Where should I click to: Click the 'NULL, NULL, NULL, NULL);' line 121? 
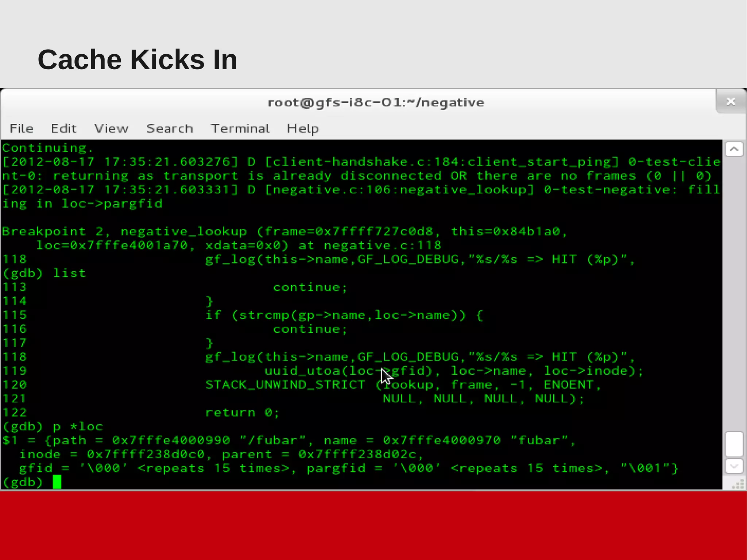coord(483,399)
